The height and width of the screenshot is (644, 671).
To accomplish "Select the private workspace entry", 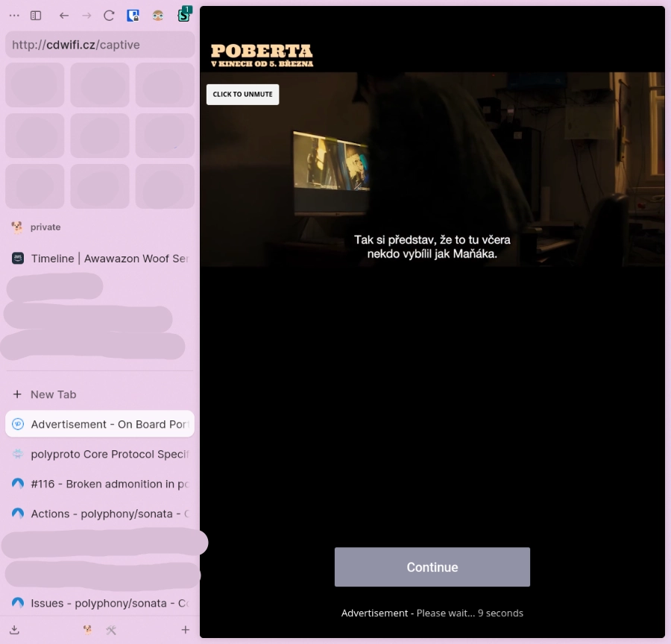I will pyautogui.click(x=45, y=227).
